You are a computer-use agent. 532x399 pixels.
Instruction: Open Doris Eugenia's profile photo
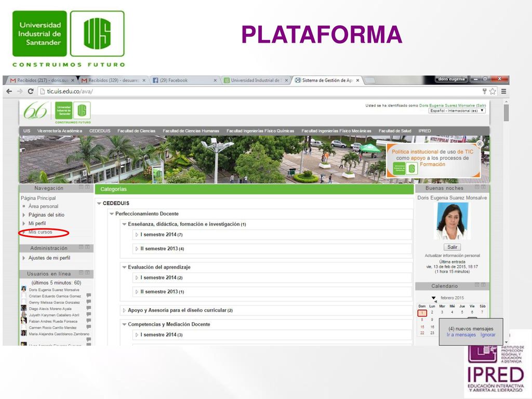[452, 221]
